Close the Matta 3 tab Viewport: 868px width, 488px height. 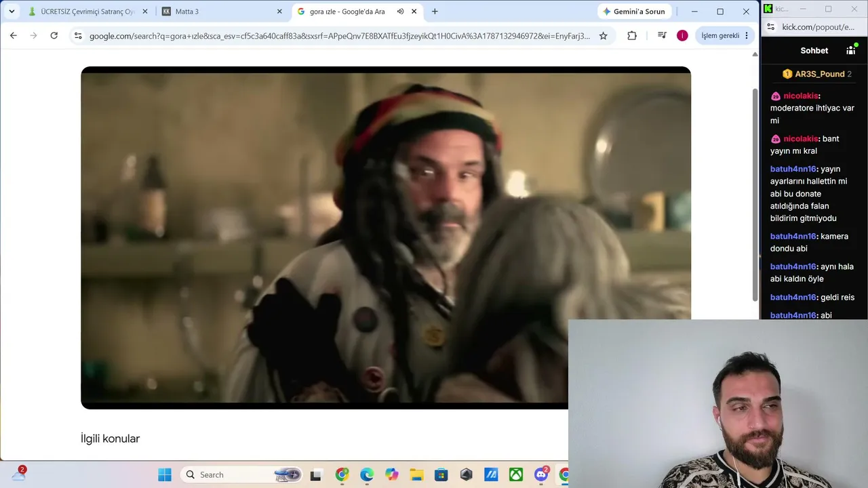(x=279, y=12)
